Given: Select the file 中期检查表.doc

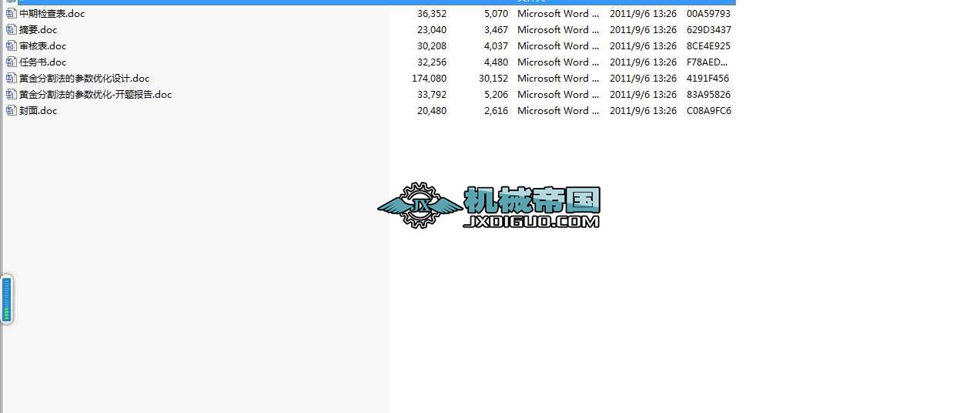Looking at the screenshot, I should click(52, 14).
